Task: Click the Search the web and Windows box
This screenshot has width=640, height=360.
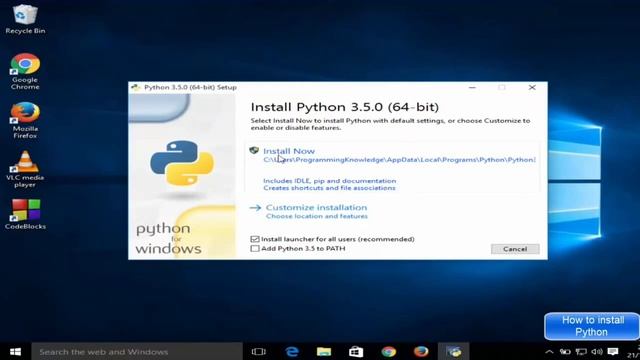Action: click(137, 351)
